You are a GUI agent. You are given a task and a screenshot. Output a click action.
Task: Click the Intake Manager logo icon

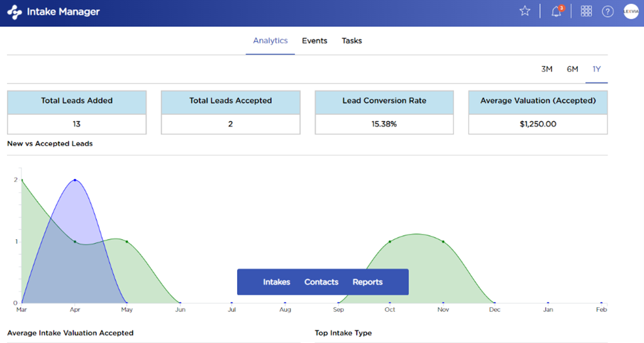point(14,12)
